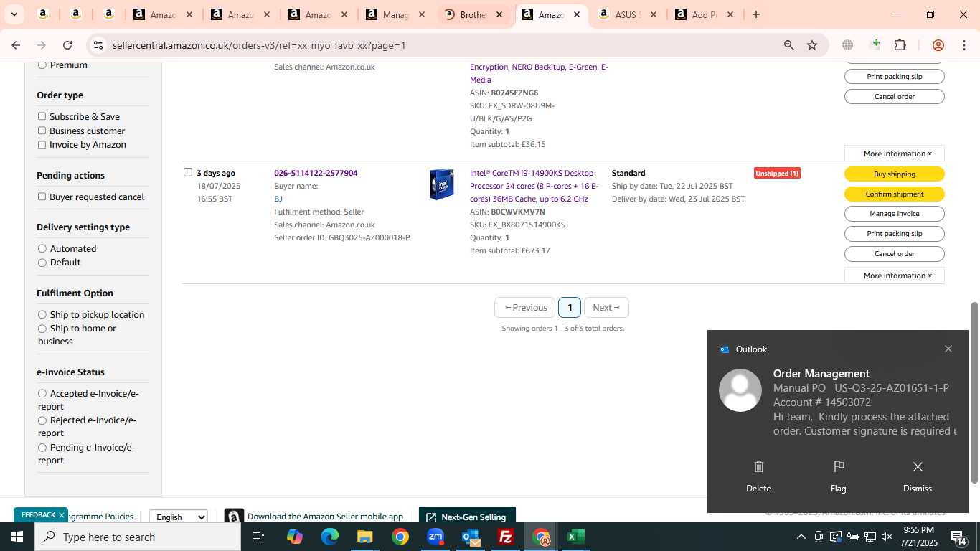This screenshot has width=980, height=551.
Task: Tick the Subscribe & Save checkbox
Action: (42, 116)
